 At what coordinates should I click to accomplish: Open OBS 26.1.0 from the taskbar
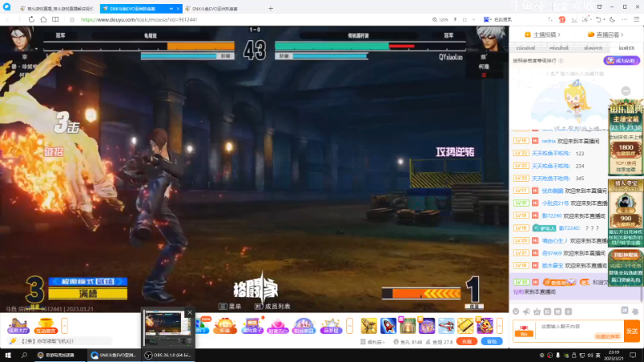pyautogui.click(x=167, y=355)
